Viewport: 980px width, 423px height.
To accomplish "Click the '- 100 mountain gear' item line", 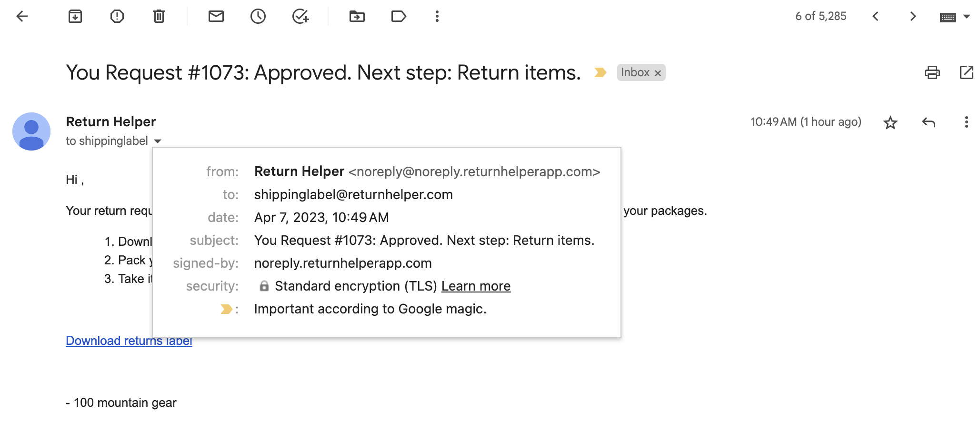I will [121, 403].
